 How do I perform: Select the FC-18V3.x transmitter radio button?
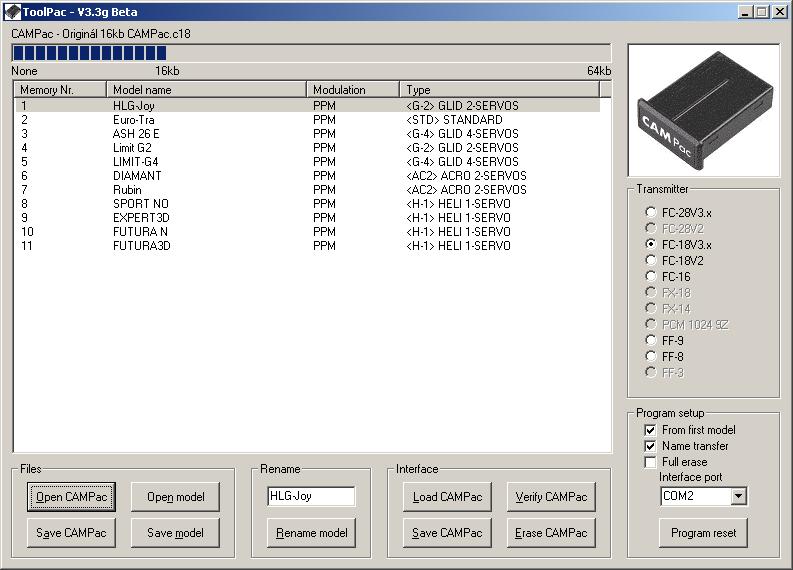[x=650, y=244]
